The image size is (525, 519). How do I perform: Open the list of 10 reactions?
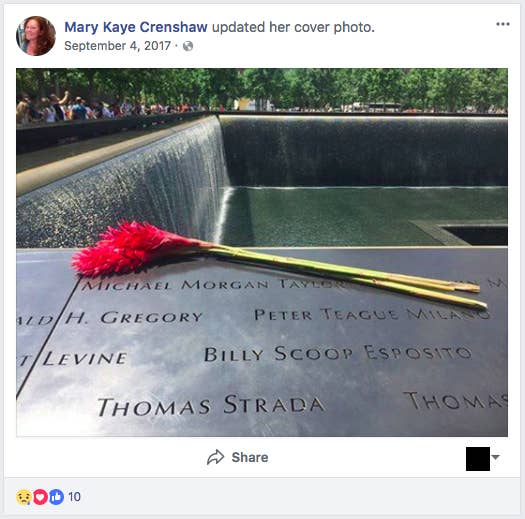(74, 497)
